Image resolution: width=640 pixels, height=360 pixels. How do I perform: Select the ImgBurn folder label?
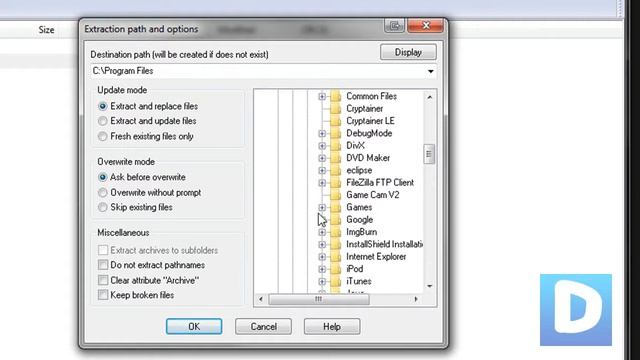click(361, 232)
